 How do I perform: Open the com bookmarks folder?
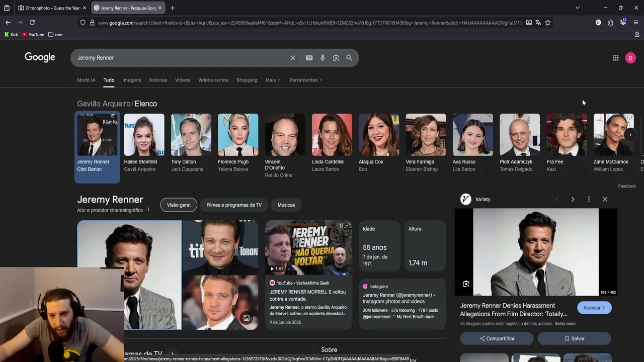(x=55, y=35)
